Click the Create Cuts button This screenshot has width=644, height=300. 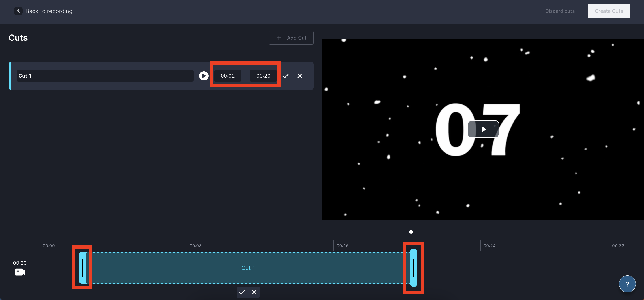pyautogui.click(x=608, y=11)
